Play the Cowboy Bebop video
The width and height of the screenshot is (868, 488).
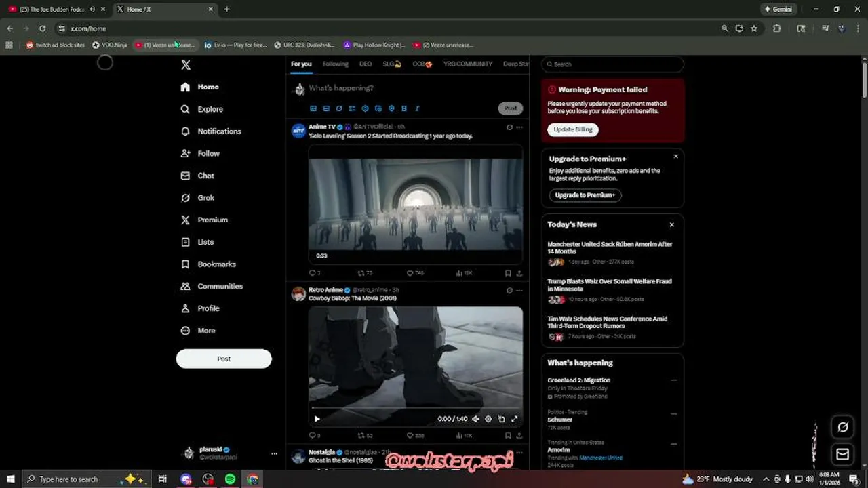point(317,419)
